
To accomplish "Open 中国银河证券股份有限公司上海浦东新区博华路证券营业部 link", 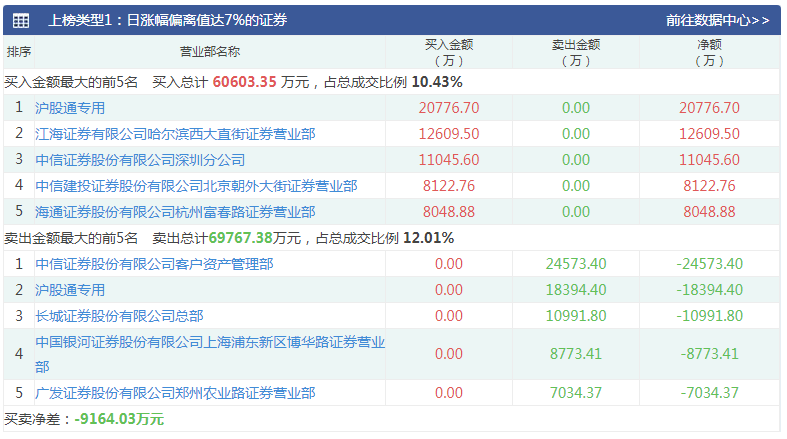I will click(210, 354).
